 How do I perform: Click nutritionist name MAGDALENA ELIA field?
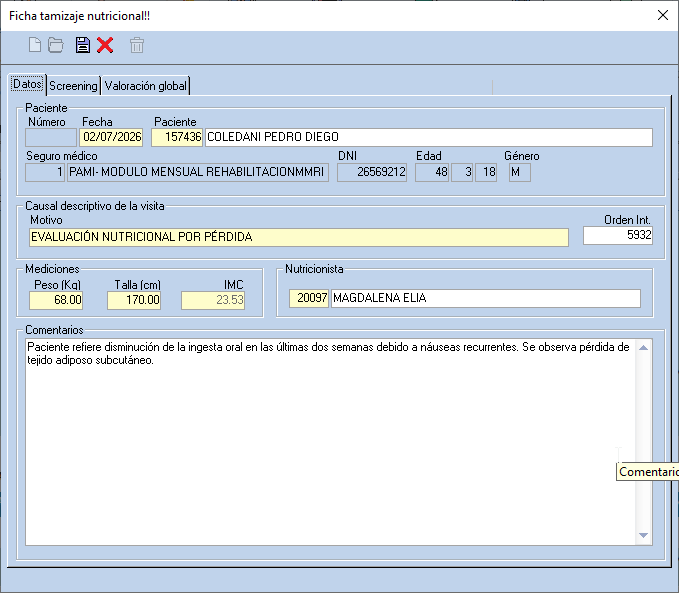click(x=486, y=298)
